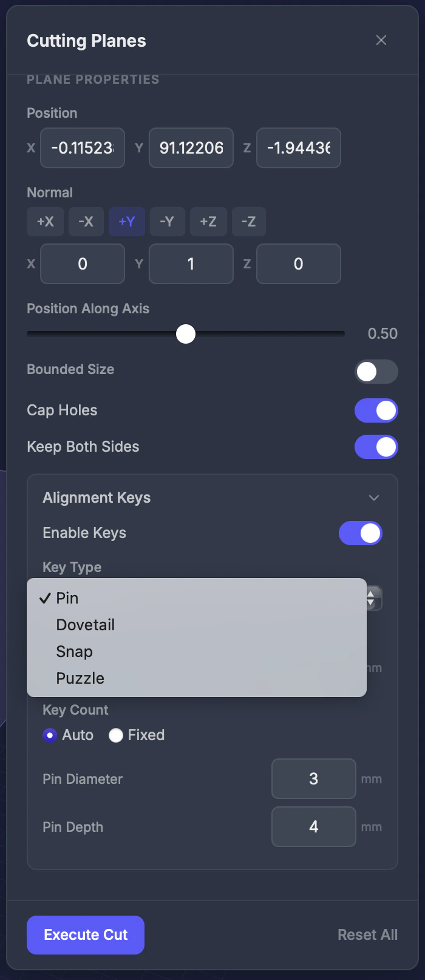The width and height of the screenshot is (425, 980).
Task: Set normal direction to +X
Action: pyautogui.click(x=45, y=222)
